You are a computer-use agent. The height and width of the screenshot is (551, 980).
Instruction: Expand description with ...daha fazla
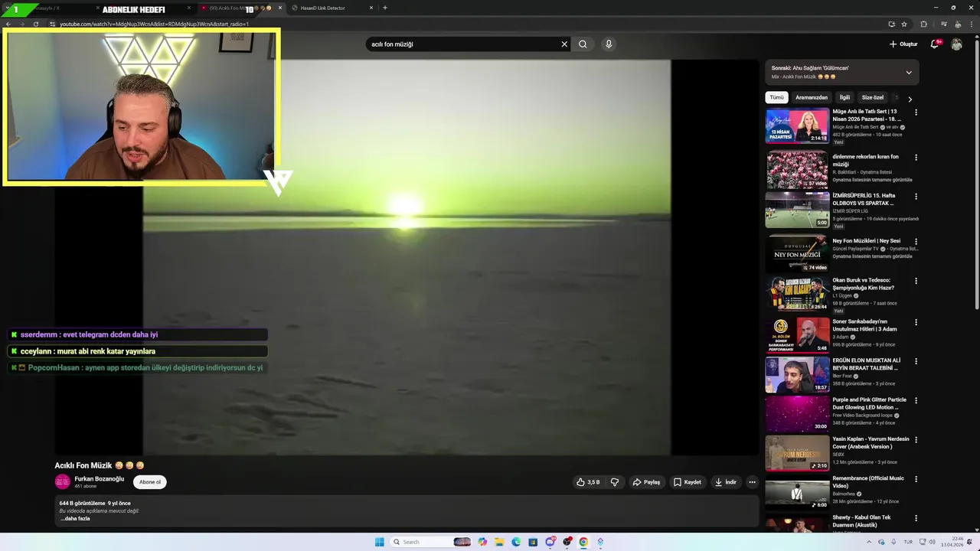tap(76, 519)
